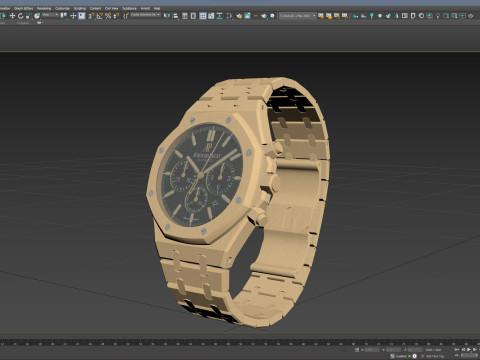Open the Curve Editor icon

click(211, 16)
